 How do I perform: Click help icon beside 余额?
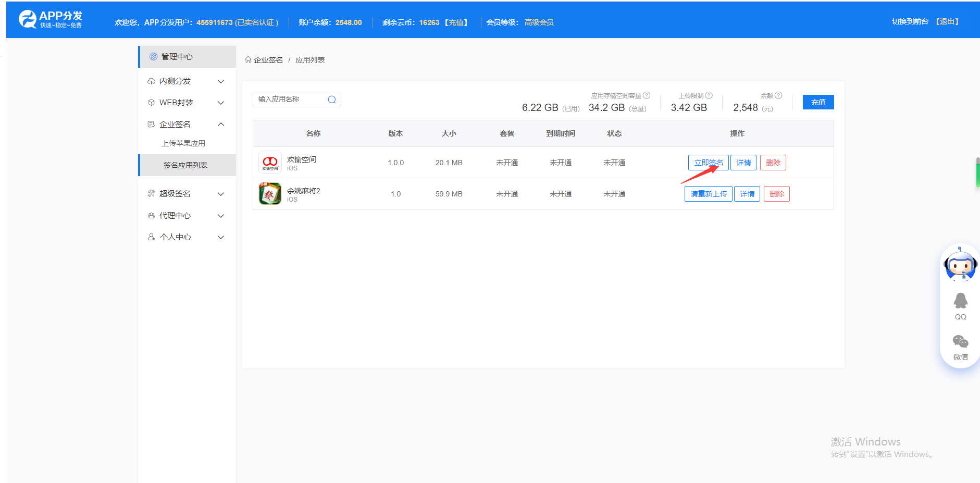tap(778, 95)
